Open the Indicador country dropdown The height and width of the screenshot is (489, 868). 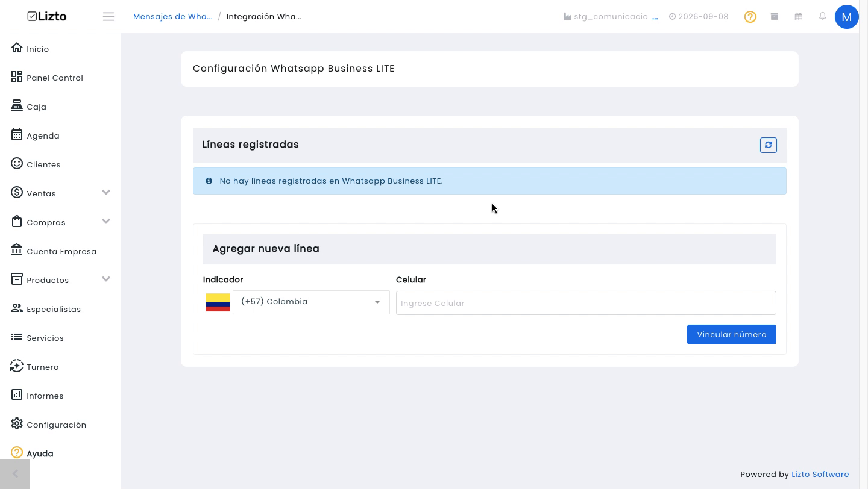click(x=311, y=302)
